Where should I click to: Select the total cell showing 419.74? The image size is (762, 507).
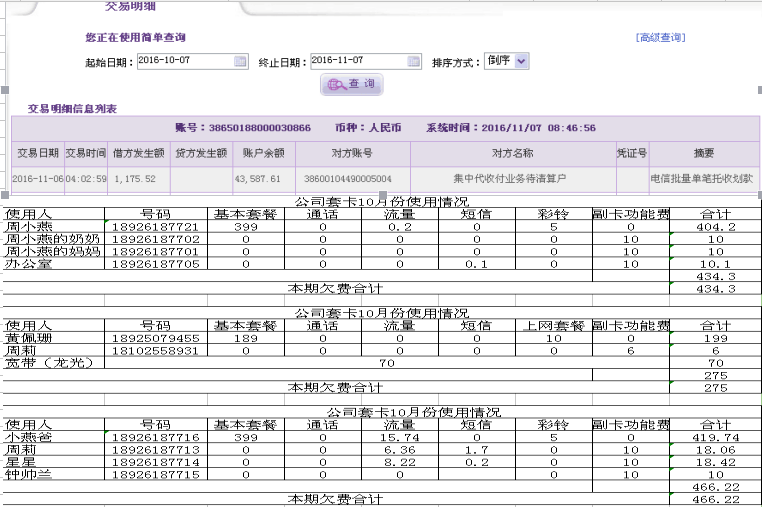click(x=715, y=437)
